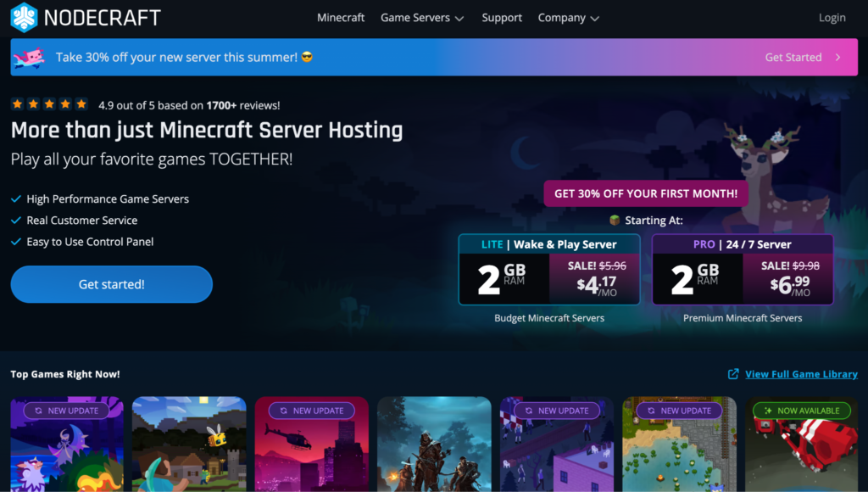Open the Minecraft bee game thumbnail
This screenshot has height=492, width=868.
click(x=189, y=444)
